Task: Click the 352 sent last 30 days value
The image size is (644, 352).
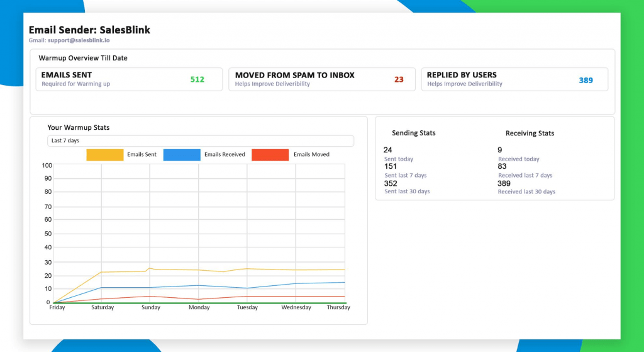Action: coord(391,183)
